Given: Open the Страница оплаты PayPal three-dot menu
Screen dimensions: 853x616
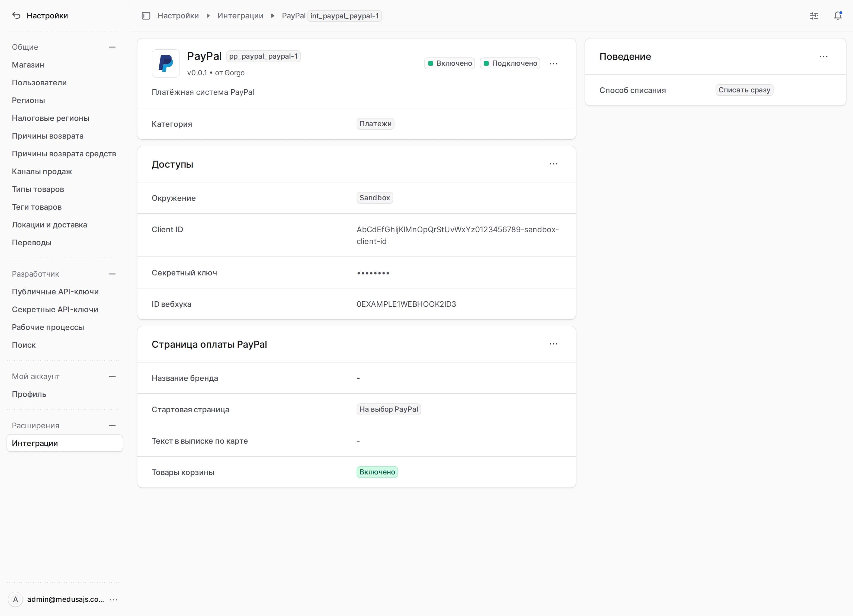Looking at the screenshot, I should [x=553, y=344].
